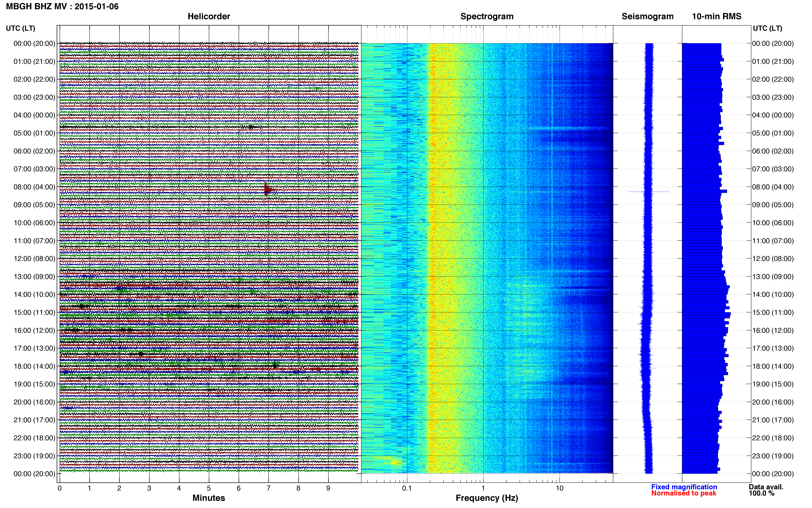
Task: Click the 'Minutes' x-axis label
Action: tap(209, 498)
